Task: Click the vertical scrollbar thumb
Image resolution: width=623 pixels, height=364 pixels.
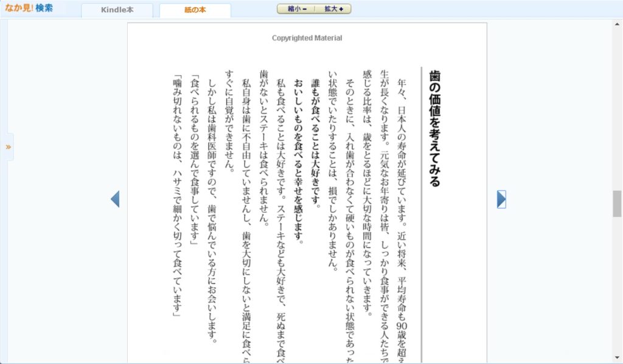Action: pyautogui.click(x=617, y=204)
